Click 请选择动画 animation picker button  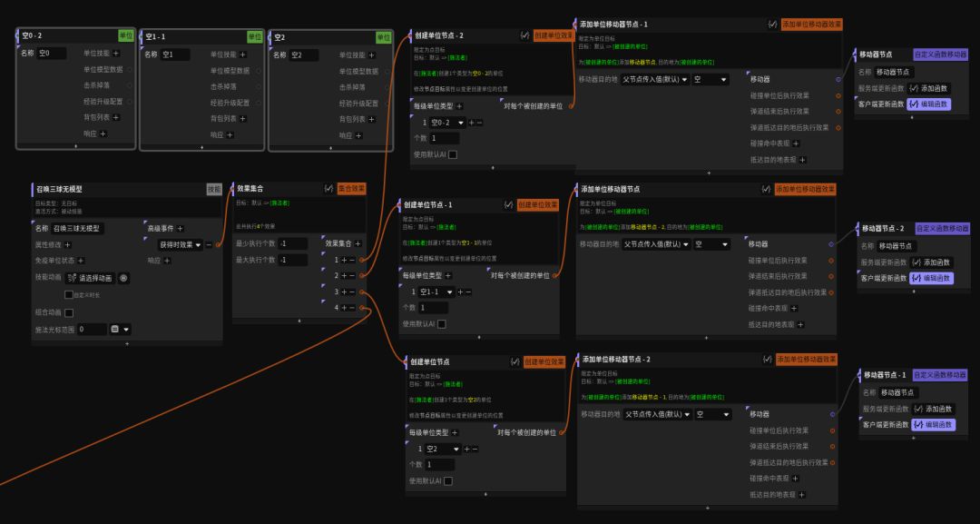pos(91,278)
